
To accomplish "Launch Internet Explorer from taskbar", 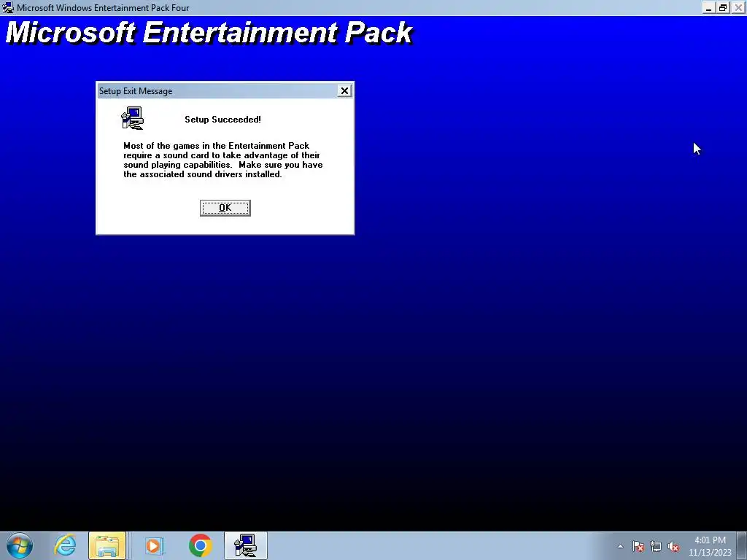I will click(x=65, y=545).
